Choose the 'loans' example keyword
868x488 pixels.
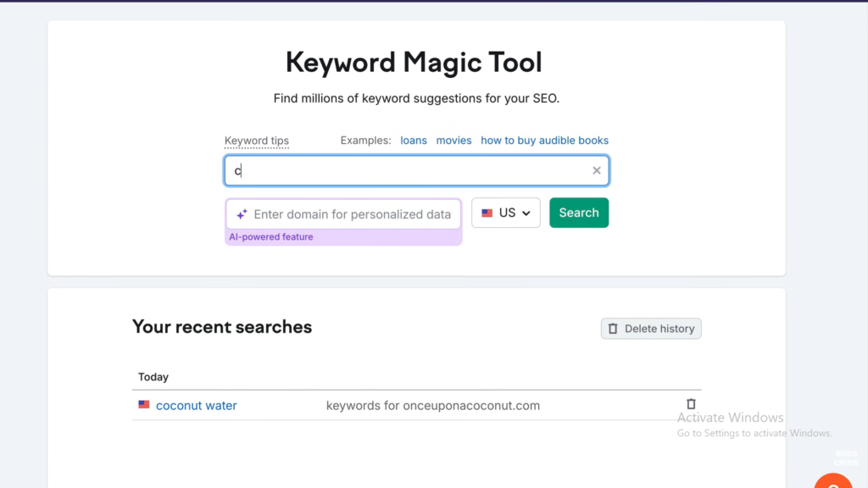[x=414, y=141]
